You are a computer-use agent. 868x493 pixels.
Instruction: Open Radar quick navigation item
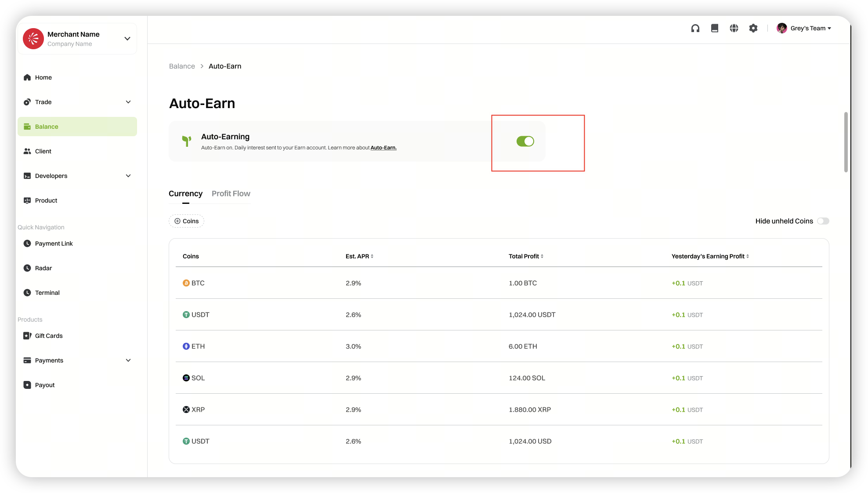point(43,268)
